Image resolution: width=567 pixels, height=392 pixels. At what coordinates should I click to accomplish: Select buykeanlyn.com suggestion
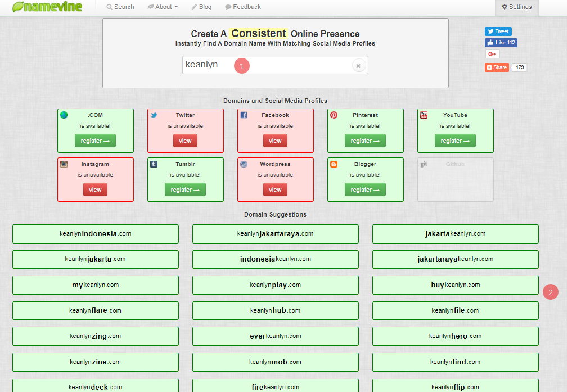point(456,285)
